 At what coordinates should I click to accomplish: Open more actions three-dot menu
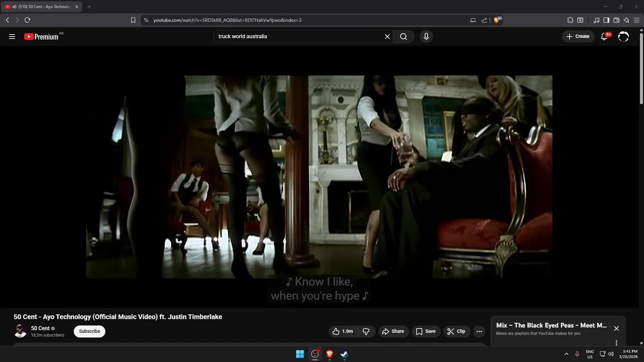coord(479,331)
